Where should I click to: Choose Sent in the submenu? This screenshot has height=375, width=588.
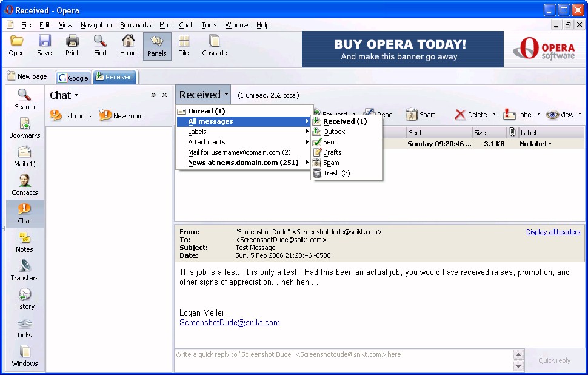[347, 142]
